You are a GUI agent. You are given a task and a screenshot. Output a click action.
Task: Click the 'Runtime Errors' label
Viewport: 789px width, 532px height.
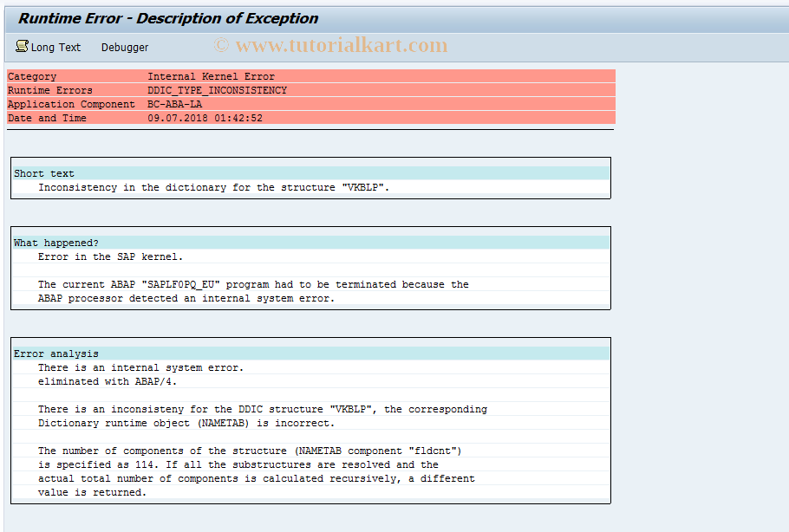tap(49, 90)
